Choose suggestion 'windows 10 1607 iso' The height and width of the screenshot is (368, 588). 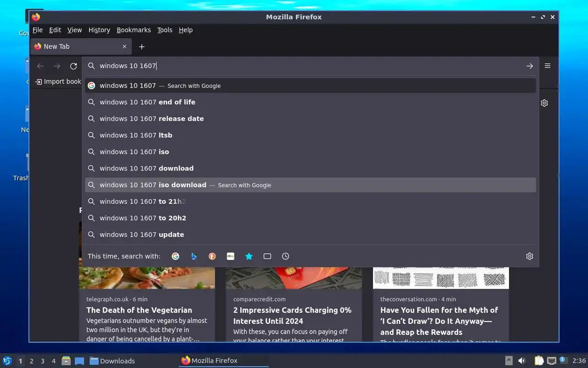click(311, 152)
